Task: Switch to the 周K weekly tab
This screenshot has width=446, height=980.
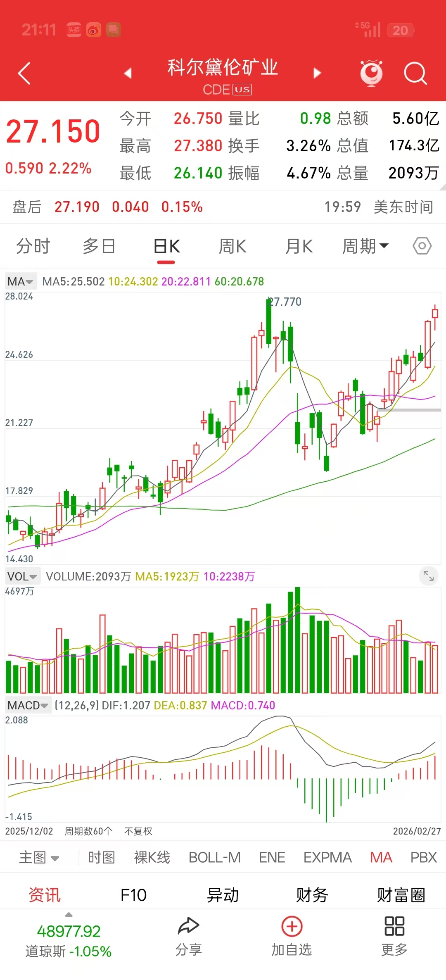Action: click(232, 247)
